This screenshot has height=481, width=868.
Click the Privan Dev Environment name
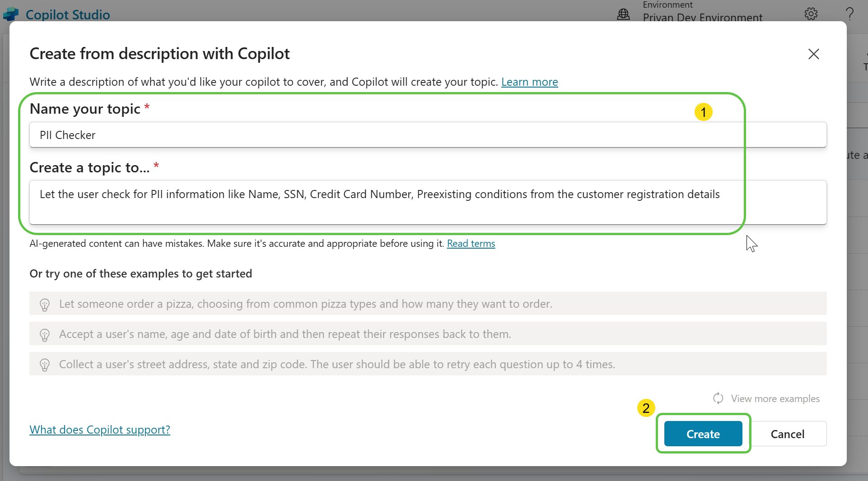pyautogui.click(x=702, y=18)
